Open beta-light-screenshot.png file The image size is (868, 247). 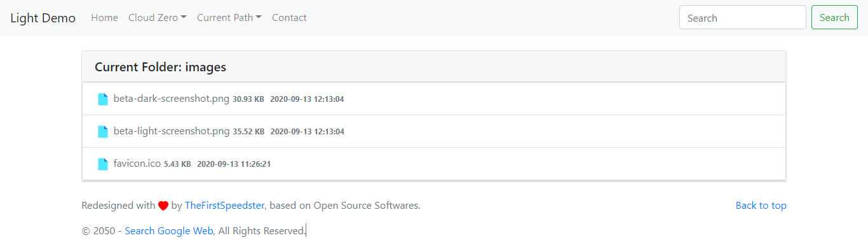coord(172,131)
